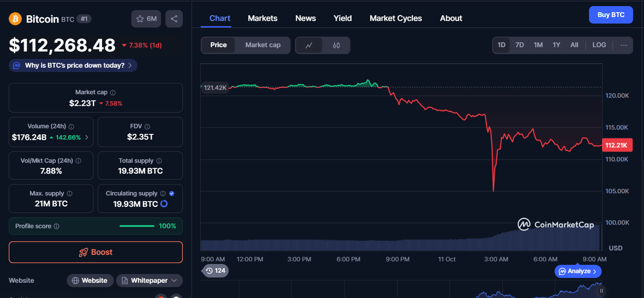The height and width of the screenshot is (298, 644).
Task: Click the Buy BTC button
Action: click(611, 15)
